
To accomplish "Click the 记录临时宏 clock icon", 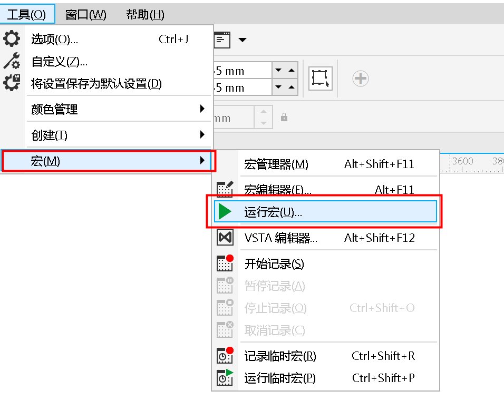I will coord(224,355).
